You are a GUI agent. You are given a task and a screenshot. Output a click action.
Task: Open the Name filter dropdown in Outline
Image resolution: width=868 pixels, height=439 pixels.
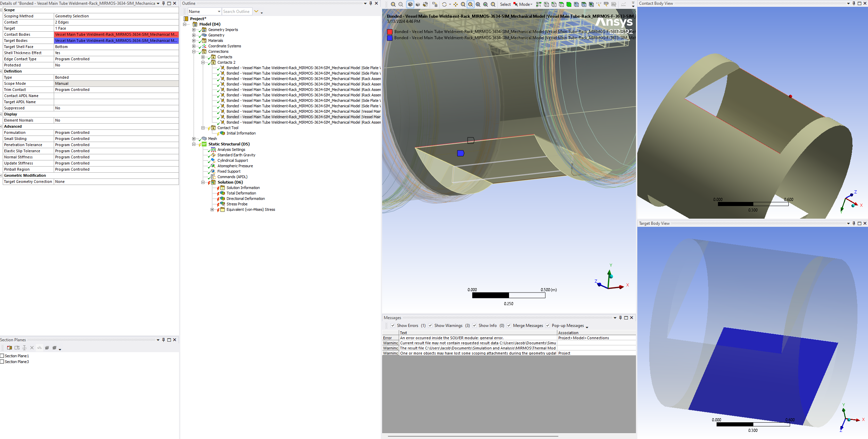click(219, 12)
